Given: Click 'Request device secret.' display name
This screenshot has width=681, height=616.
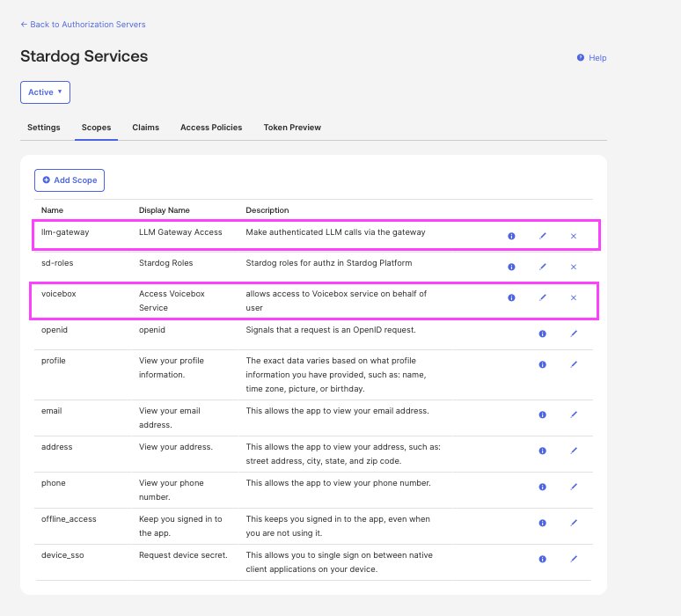Looking at the screenshot, I should 183,555.
